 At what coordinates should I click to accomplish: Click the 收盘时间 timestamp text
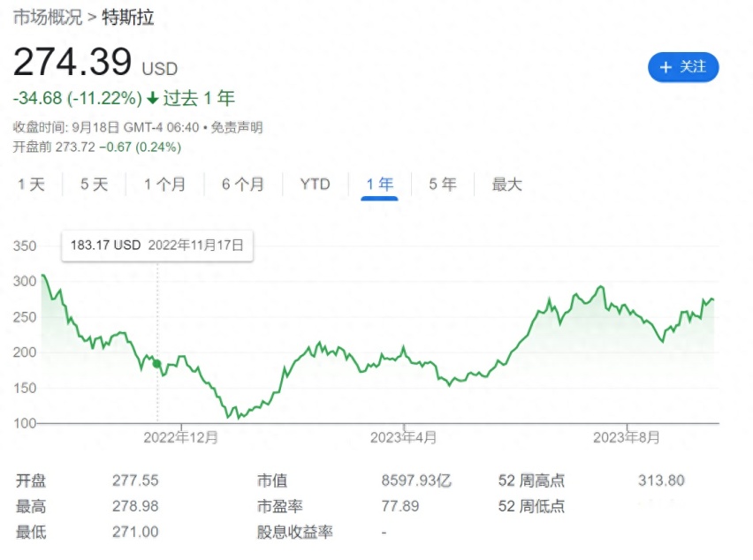(106, 128)
